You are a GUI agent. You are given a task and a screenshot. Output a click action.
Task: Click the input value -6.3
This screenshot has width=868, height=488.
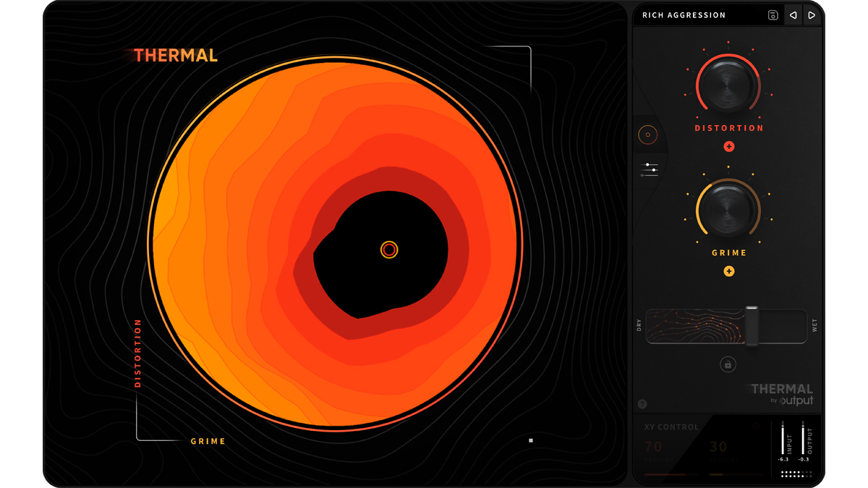tap(783, 460)
